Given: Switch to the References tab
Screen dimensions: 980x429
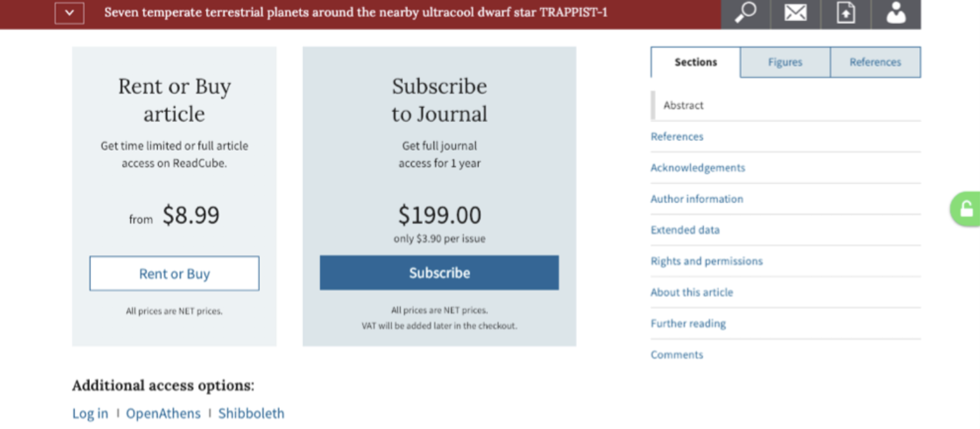Looking at the screenshot, I should tap(875, 62).
